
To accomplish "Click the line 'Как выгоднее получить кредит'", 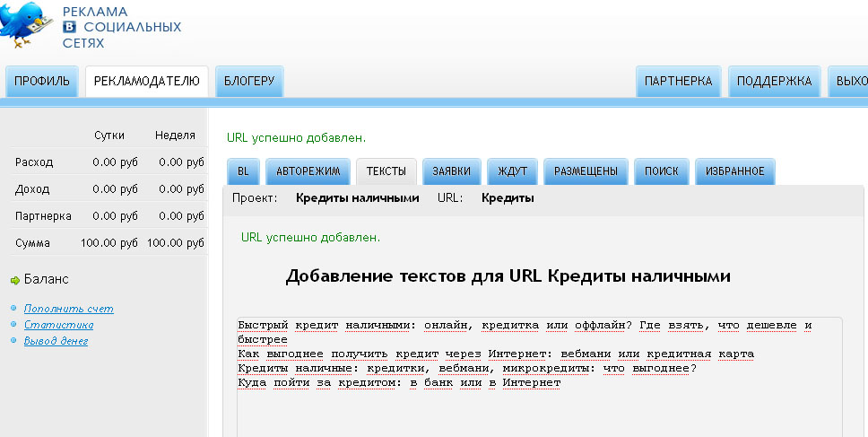I will (x=496, y=354).
